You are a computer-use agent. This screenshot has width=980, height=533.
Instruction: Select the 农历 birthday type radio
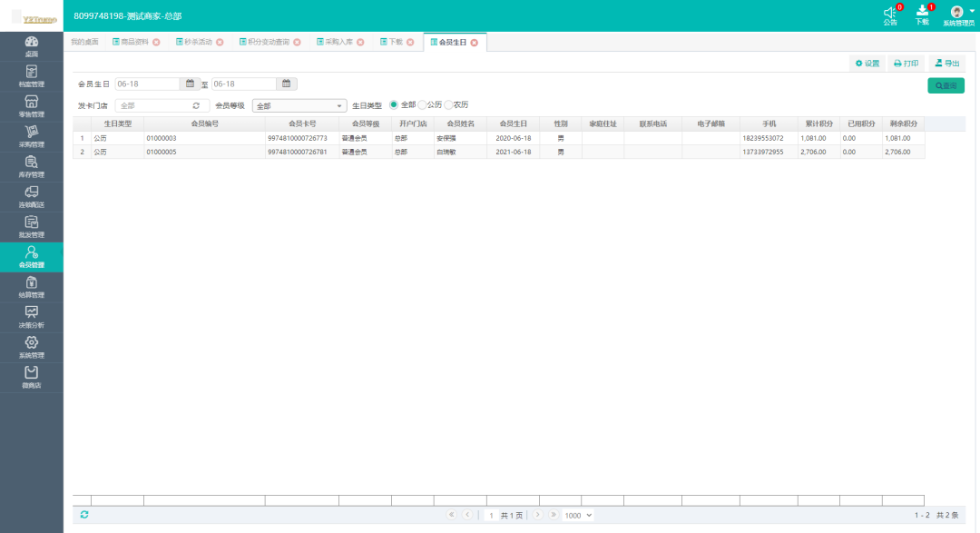pyautogui.click(x=448, y=105)
